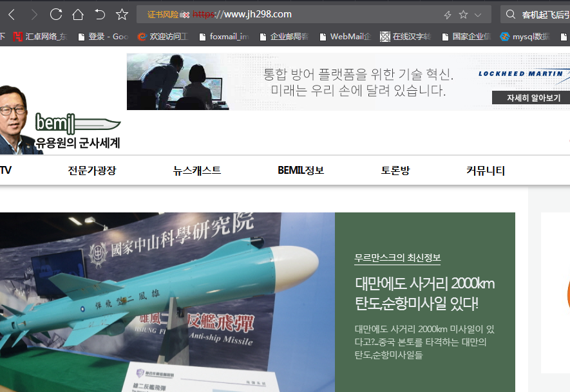Click the undo/restore closed tab icon
The width and height of the screenshot is (570, 392).
point(100,14)
